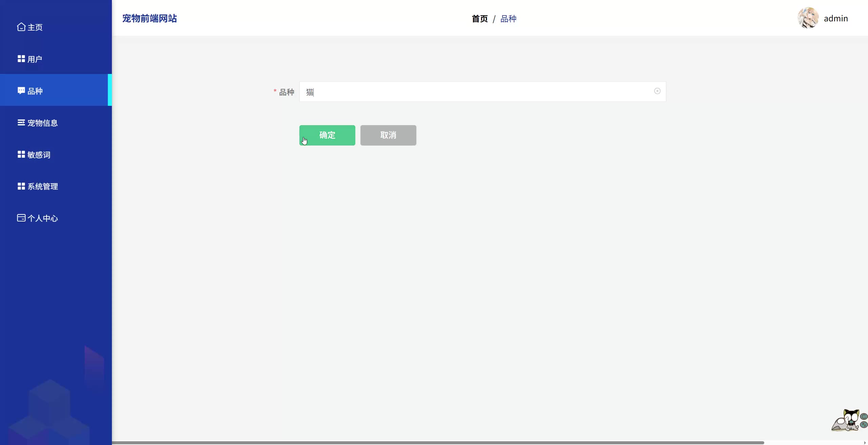The height and width of the screenshot is (445, 868).
Task: Click the home icon beside 主页
Action: (21, 27)
